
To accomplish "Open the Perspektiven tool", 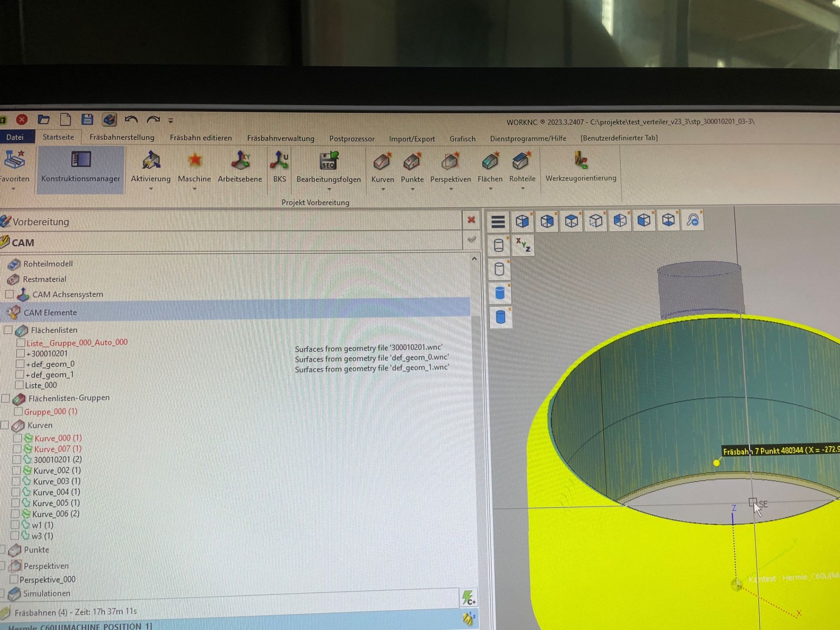I will coord(450,161).
